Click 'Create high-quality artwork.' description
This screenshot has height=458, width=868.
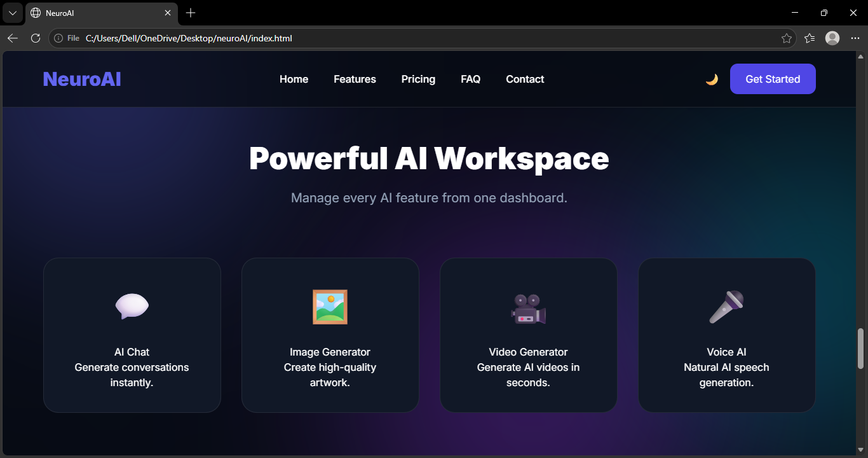(x=330, y=375)
